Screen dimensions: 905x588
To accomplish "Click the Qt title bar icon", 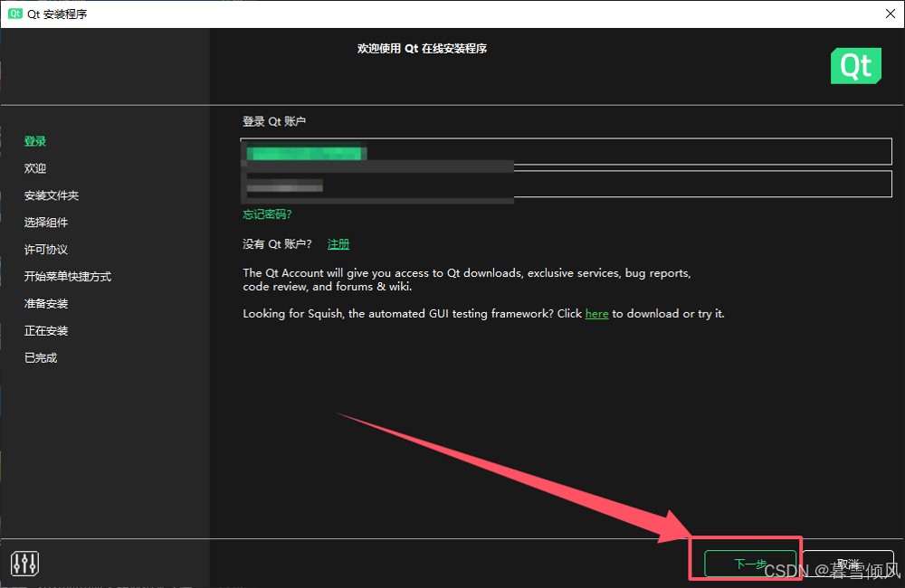I will coord(15,14).
